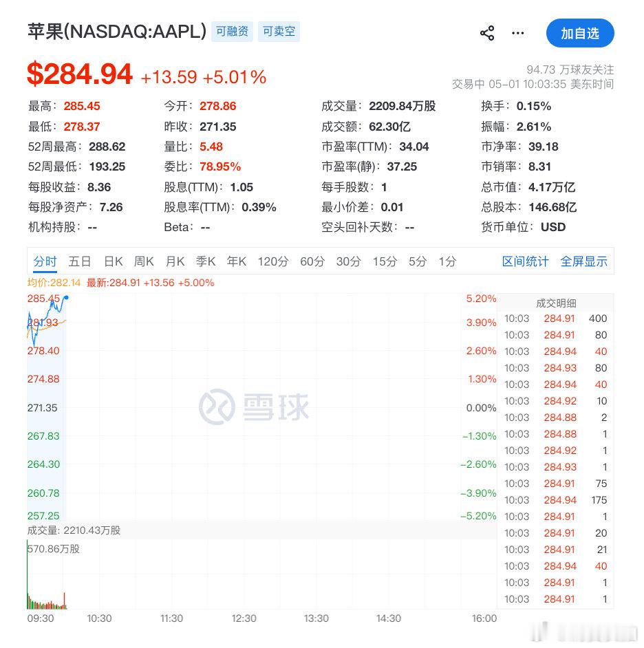Click the 货币单位 value USD
644x648 pixels.
[x=553, y=227]
